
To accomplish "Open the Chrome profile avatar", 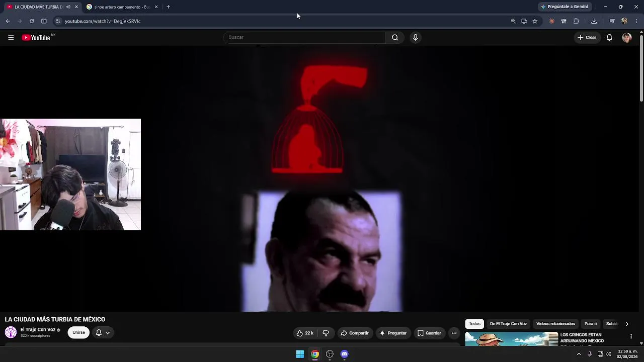I will [x=624, y=21].
